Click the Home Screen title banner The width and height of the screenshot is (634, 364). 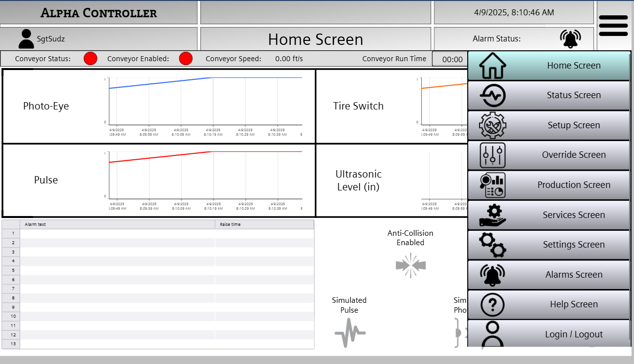[x=316, y=38]
